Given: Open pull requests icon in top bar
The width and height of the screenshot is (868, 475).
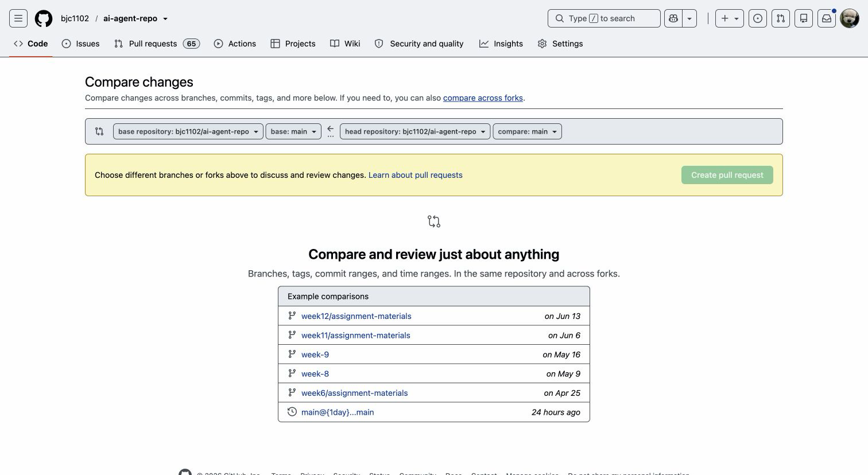Looking at the screenshot, I should [781, 18].
